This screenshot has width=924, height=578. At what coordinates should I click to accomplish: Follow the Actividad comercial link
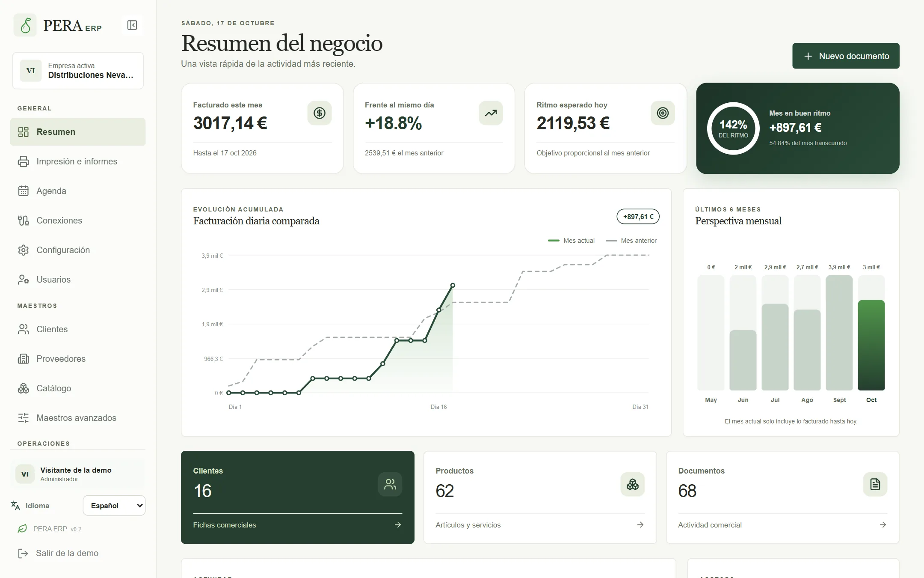pyautogui.click(x=782, y=525)
